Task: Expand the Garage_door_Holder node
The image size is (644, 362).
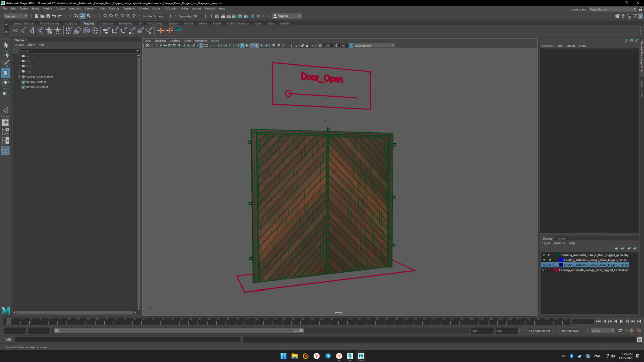Action: [x=19, y=77]
